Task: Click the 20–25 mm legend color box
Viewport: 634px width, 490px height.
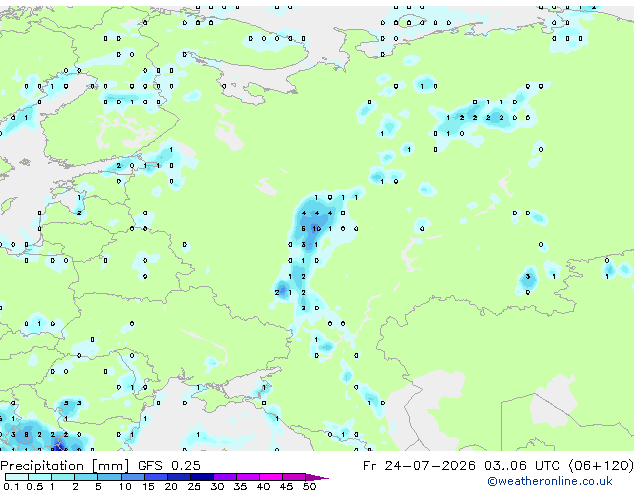Action: [x=178, y=477]
